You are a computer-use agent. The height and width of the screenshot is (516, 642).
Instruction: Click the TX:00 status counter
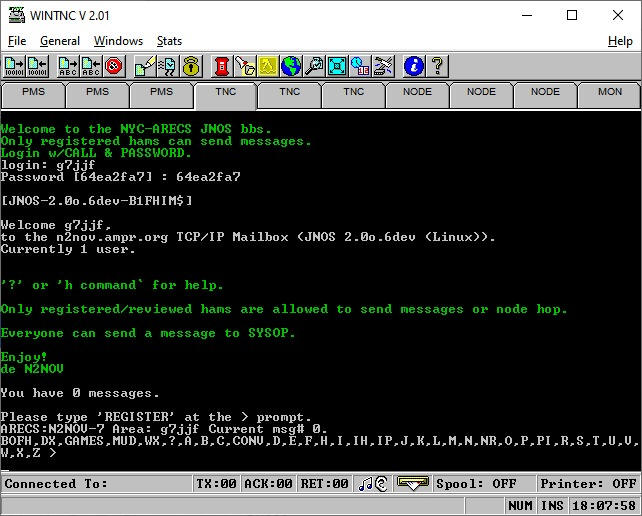[216, 484]
